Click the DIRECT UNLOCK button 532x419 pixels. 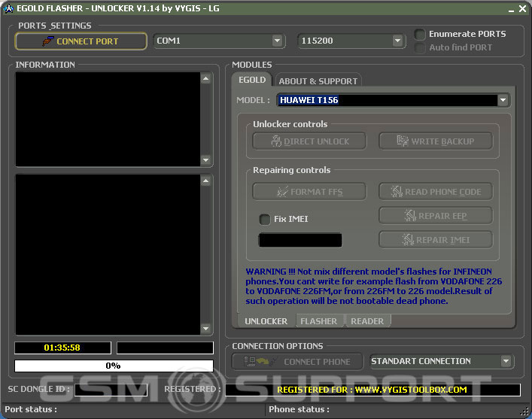(309, 141)
